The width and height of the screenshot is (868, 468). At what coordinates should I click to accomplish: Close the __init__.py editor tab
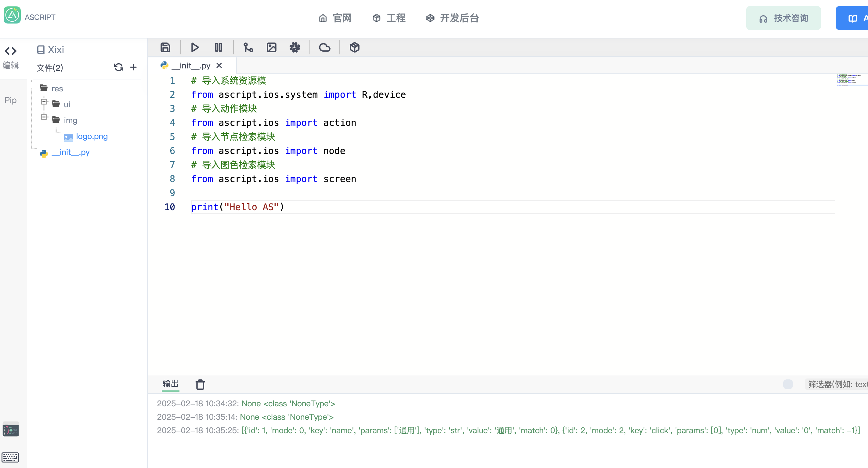click(219, 65)
